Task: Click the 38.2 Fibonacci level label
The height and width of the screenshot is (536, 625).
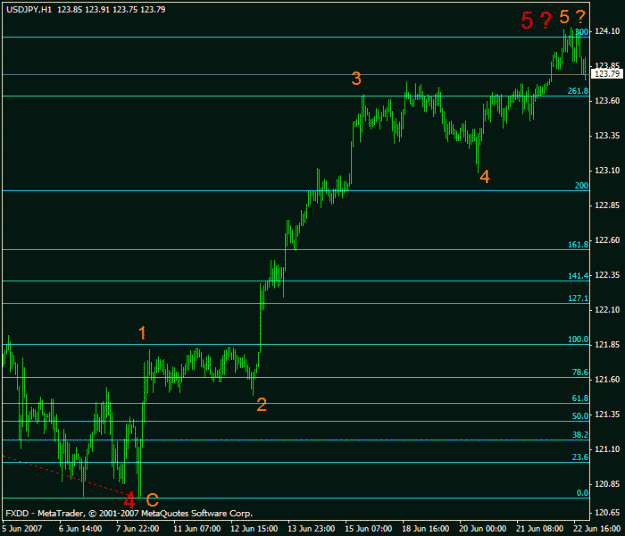Action: pos(580,435)
